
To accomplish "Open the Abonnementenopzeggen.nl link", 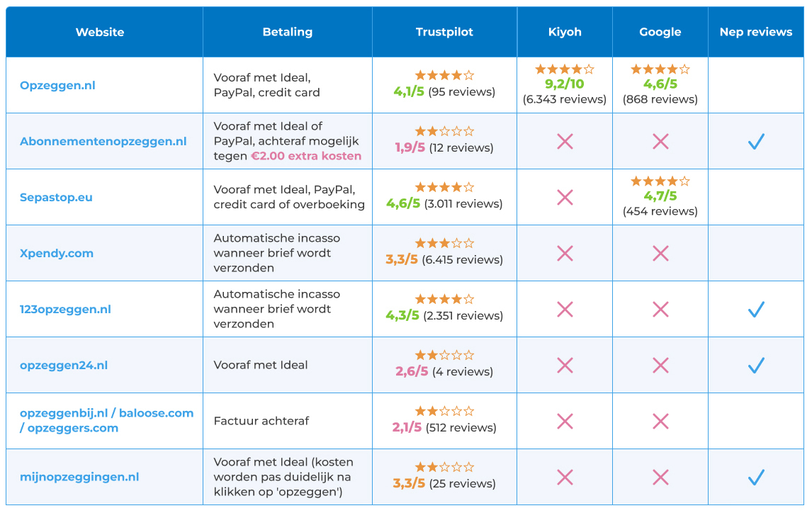I will 103,142.
